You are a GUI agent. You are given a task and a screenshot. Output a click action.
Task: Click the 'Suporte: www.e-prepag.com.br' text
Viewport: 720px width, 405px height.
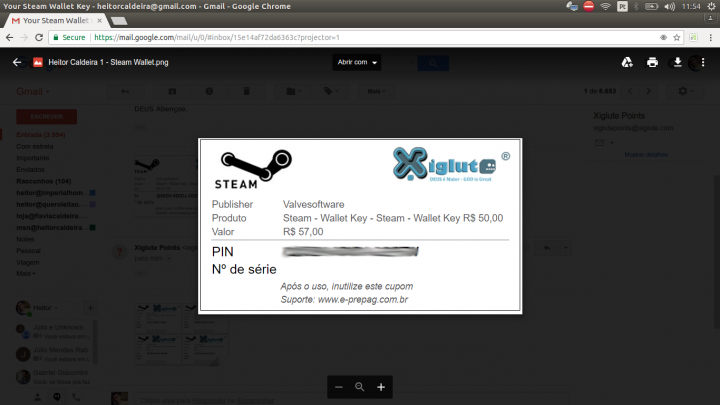tap(344, 300)
